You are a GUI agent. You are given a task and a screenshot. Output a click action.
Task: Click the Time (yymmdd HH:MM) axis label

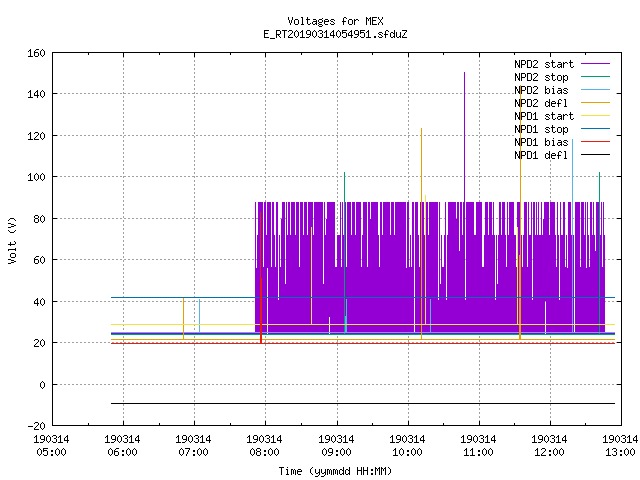tap(335, 471)
